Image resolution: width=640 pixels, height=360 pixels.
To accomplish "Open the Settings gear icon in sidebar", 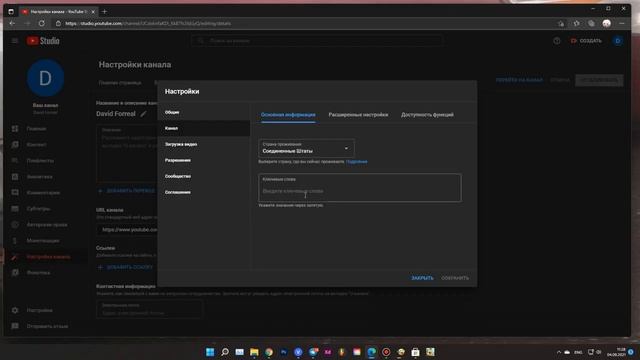I will [15, 310].
